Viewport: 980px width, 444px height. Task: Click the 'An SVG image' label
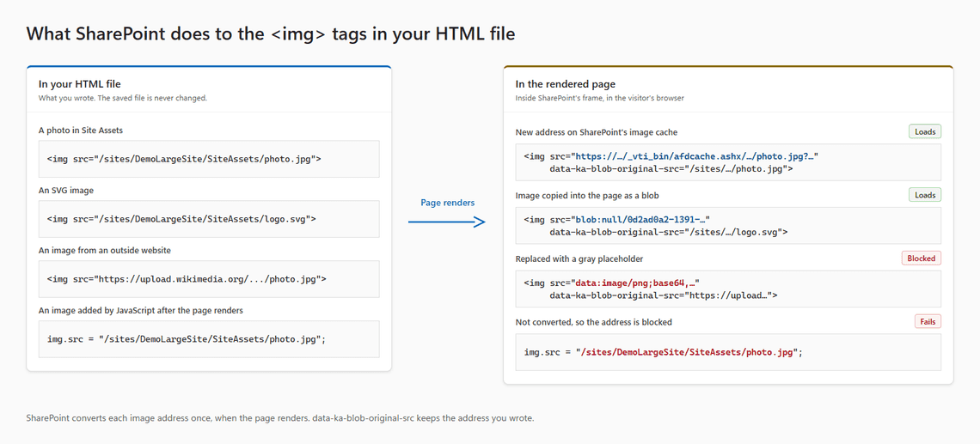click(65, 191)
